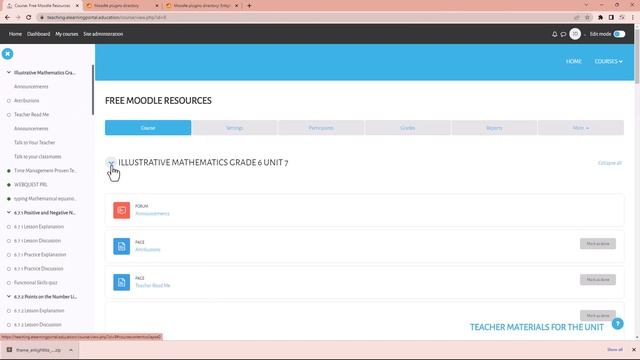
Task: Share this page via address bar icon
Action: (577, 17)
